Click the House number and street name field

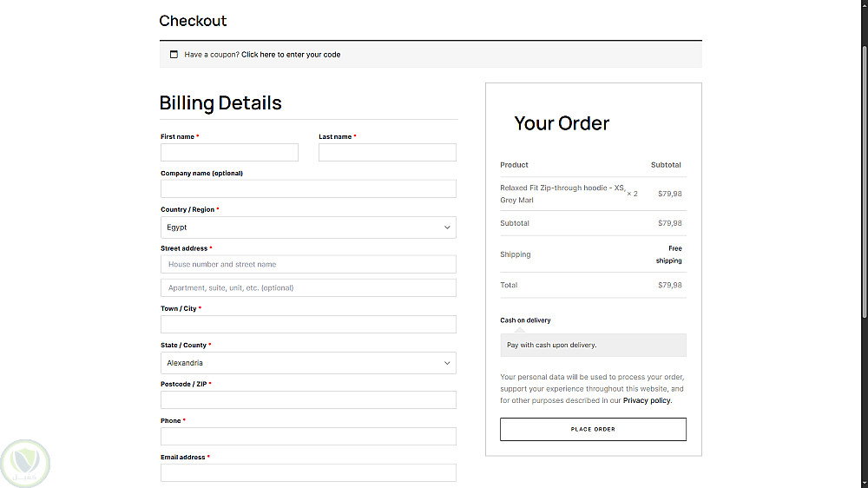coord(308,265)
